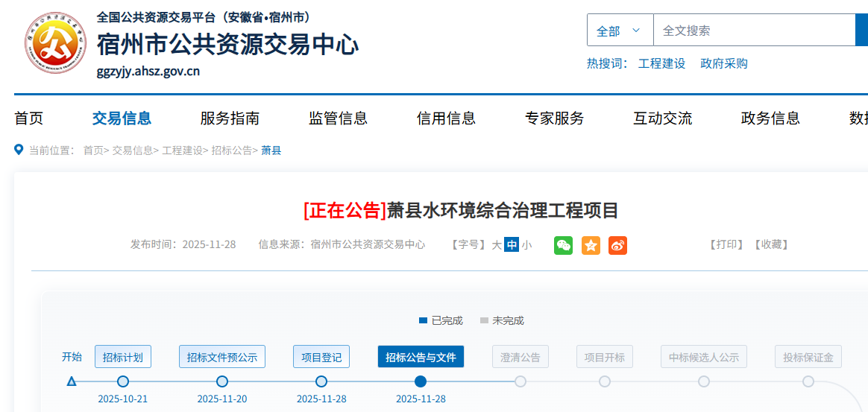Open the 全部 search category dropdown
The width and height of the screenshot is (868, 412).
pyautogui.click(x=619, y=31)
